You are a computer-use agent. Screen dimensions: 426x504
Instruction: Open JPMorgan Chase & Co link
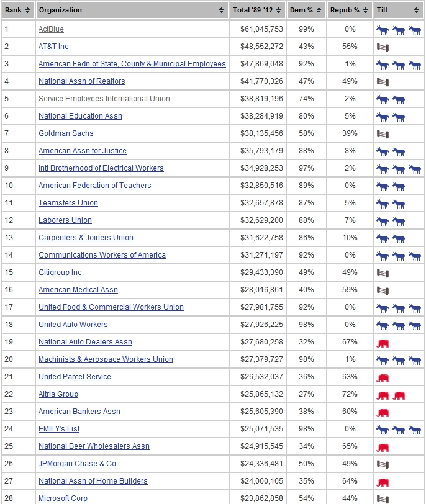pos(77,463)
